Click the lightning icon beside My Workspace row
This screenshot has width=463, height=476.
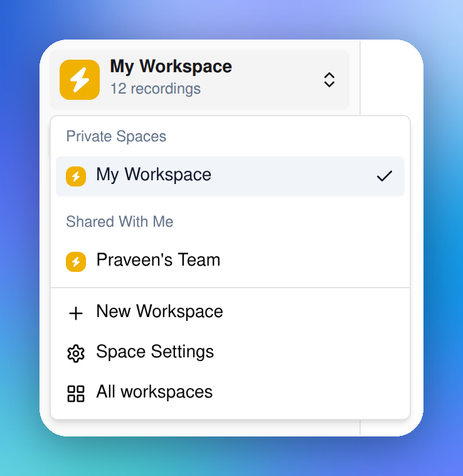(x=76, y=176)
